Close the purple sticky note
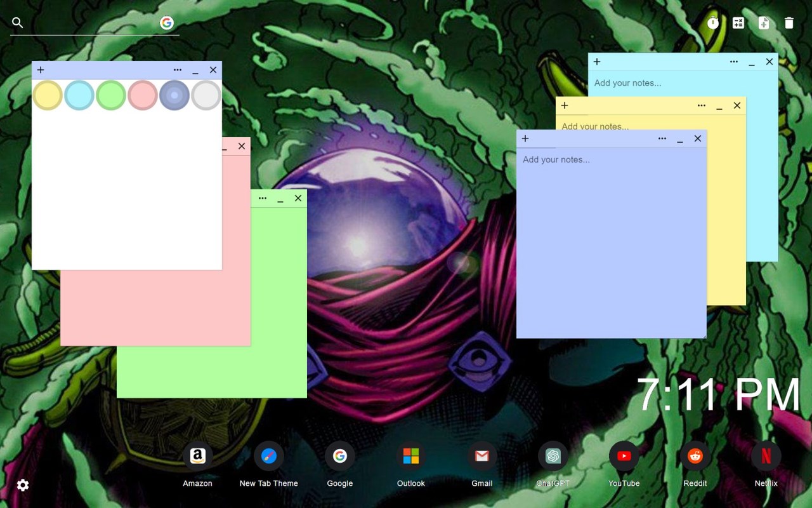 [x=698, y=138]
